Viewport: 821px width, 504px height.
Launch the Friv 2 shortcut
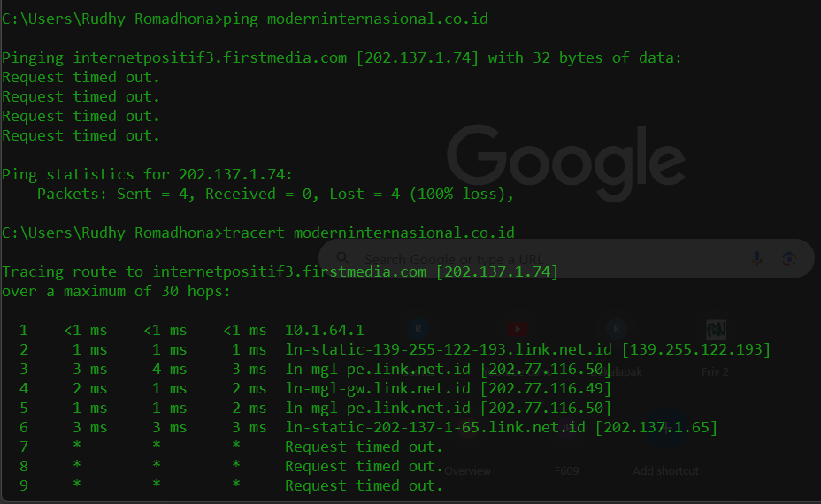point(715,329)
